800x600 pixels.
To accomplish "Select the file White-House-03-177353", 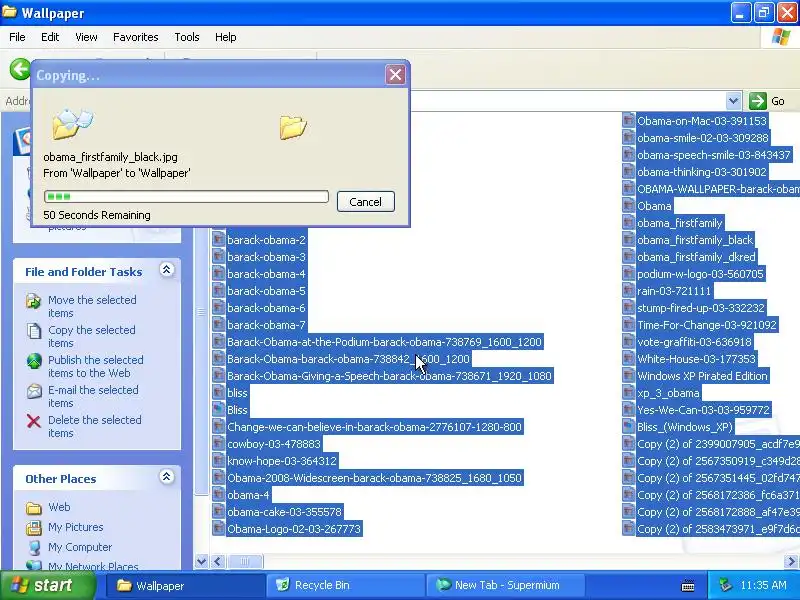I will (x=696, y=359).
